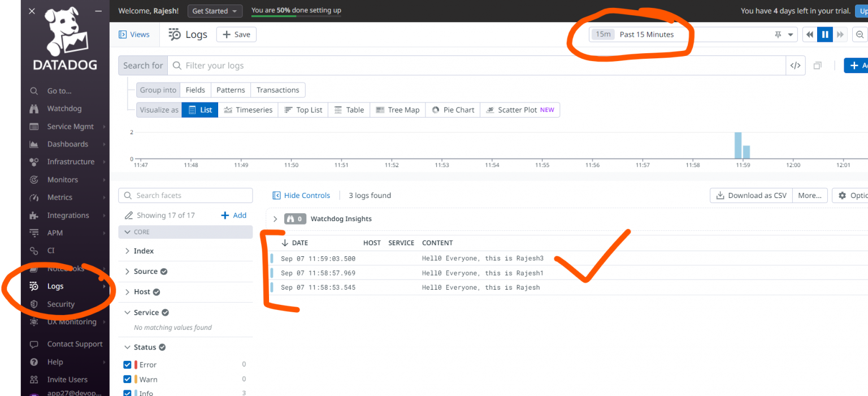
Task: Open Watchdog in the sidebar
Action: click(64, 109)
